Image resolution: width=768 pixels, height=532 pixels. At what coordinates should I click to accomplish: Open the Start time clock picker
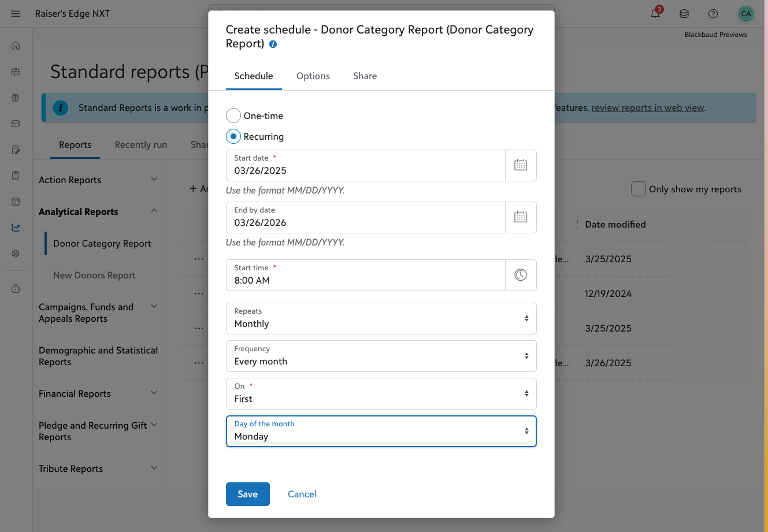[521, 275]
